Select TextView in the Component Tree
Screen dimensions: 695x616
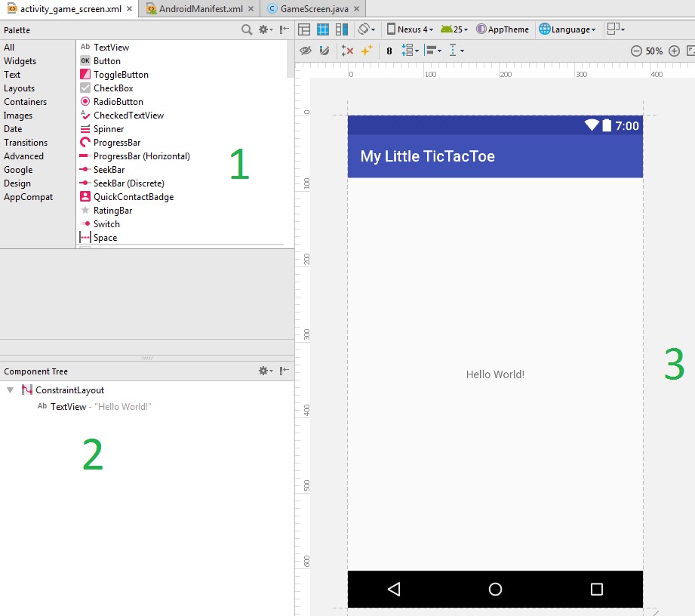[68, 407]
